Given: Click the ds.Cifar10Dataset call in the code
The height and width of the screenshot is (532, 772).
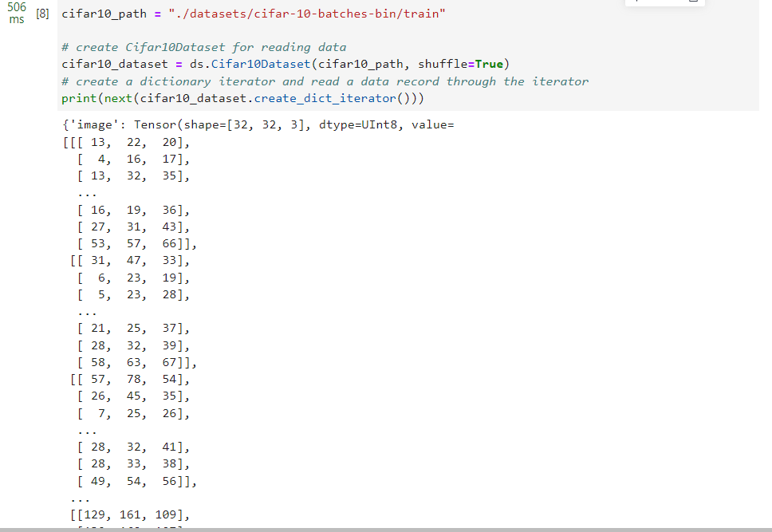Looking at the screenshot, I should [x=250, y=64].
